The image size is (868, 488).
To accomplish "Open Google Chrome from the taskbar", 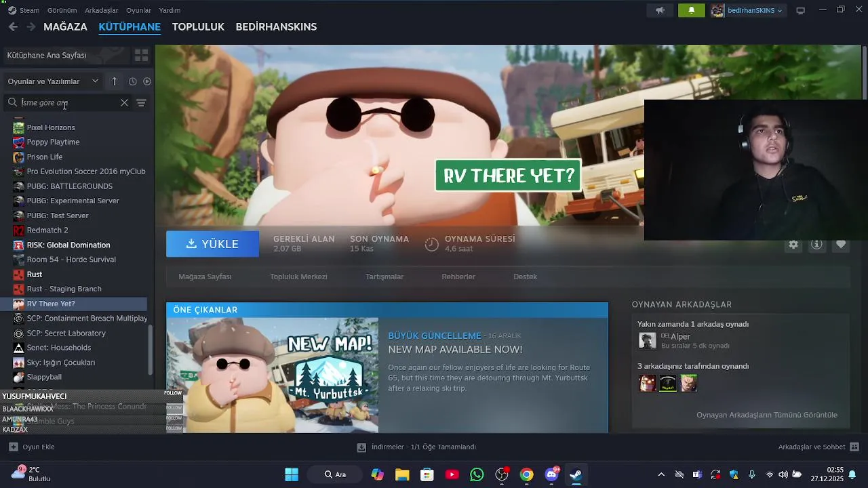I will (x=527, y=474).
